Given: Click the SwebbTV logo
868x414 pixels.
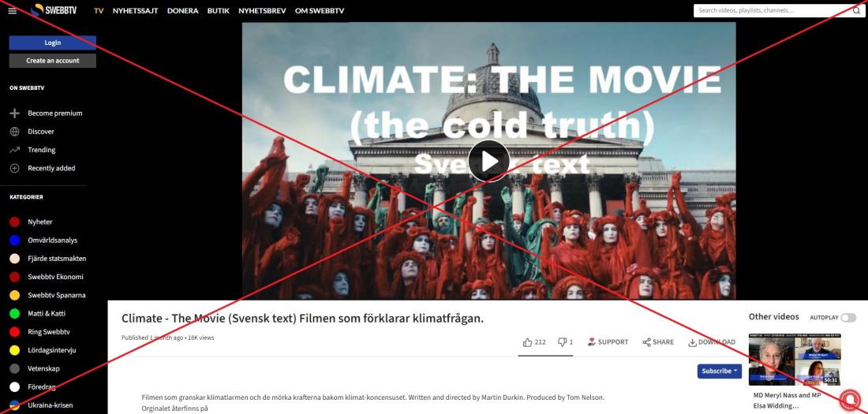Looking at the screenshot, I should 55,10.
